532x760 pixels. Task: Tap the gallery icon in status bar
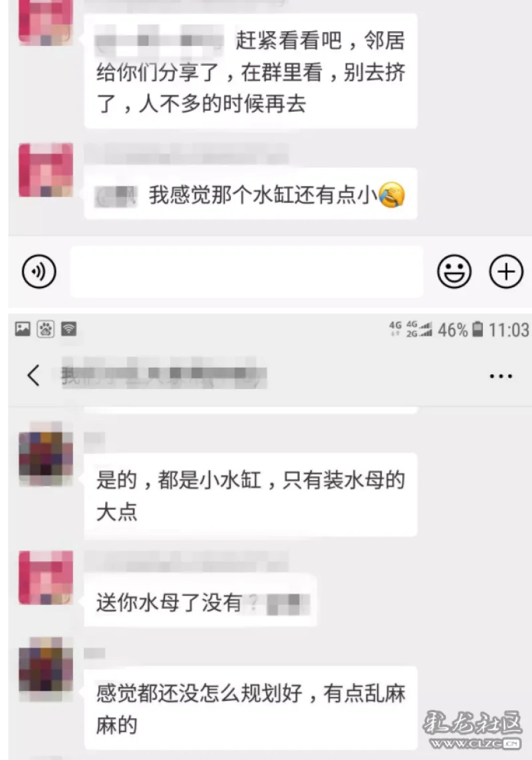(x=23, y=329)
